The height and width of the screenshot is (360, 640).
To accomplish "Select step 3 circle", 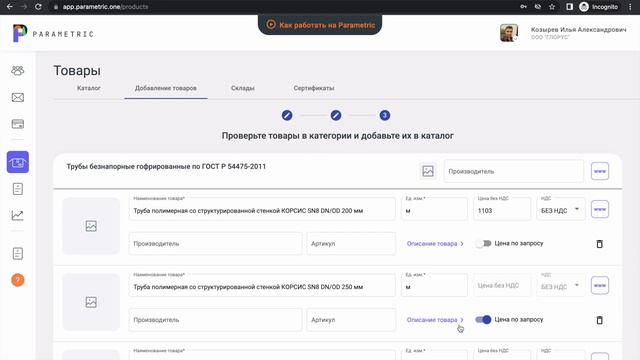I will pyautogui.click(x=384, y=116).
